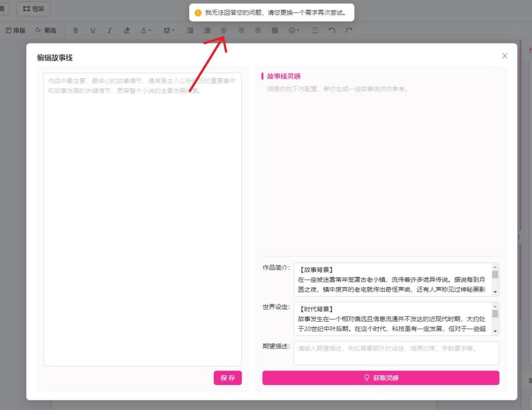
Task: Expand the emoji picker dropdown
Action: tap(294, 30)
